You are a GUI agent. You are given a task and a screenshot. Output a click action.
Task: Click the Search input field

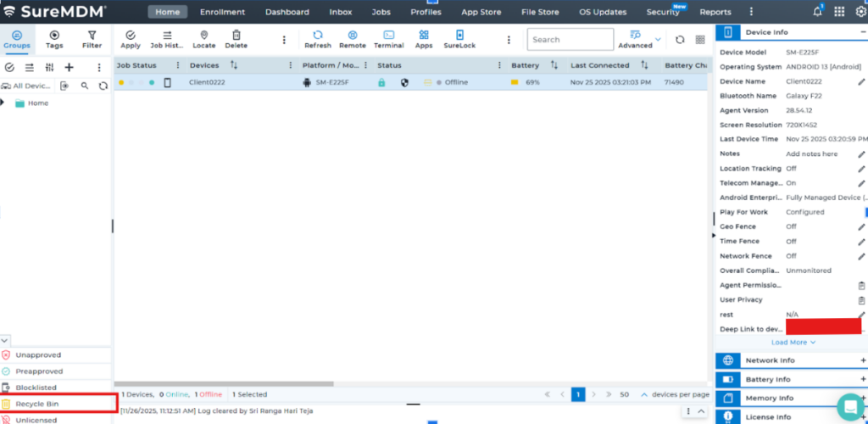coord(568,39)
